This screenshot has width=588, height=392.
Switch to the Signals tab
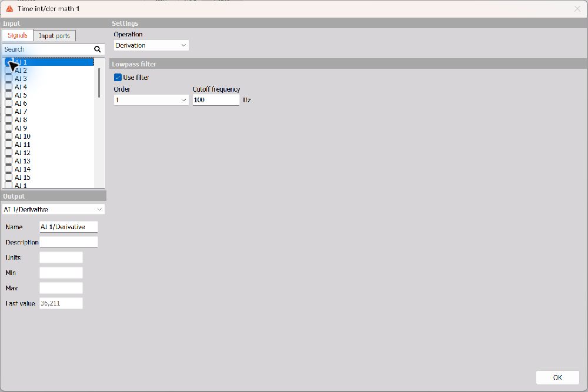point(18,35)
